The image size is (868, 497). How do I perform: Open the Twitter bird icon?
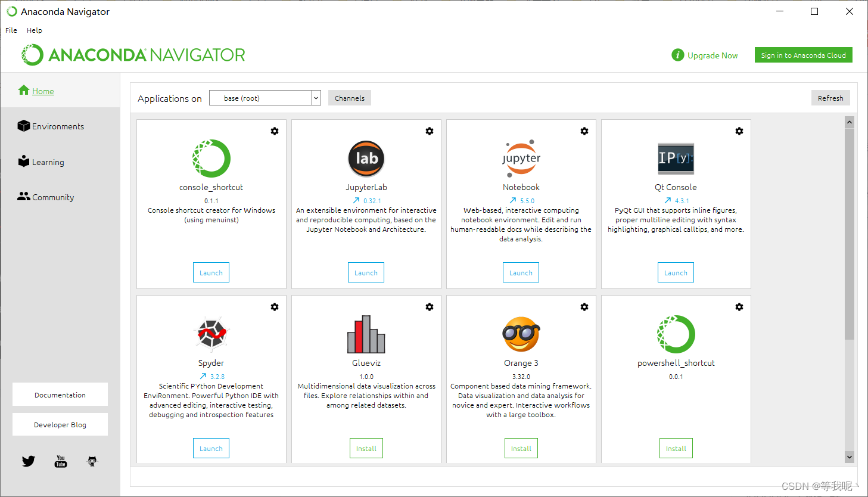[29, 461]
